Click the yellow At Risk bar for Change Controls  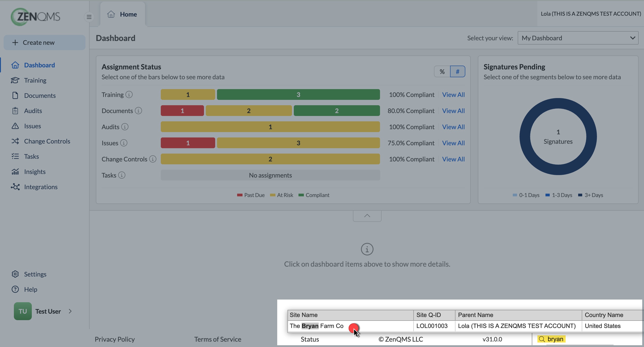click(270, 159)
